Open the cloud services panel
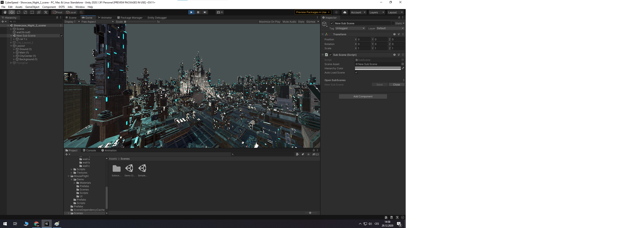Image resolution: width=644 pixels, height=228 pixels. point(345,12)
